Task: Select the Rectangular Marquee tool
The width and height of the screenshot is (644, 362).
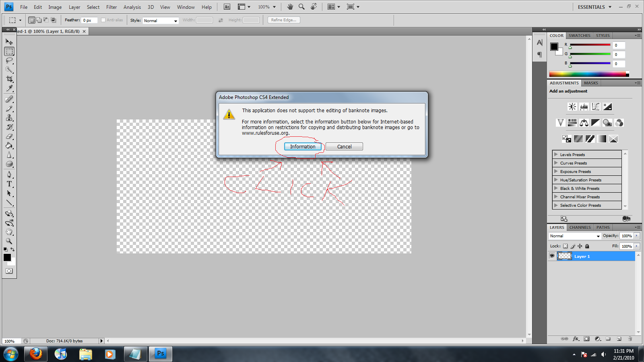Action: pos(9,51)
